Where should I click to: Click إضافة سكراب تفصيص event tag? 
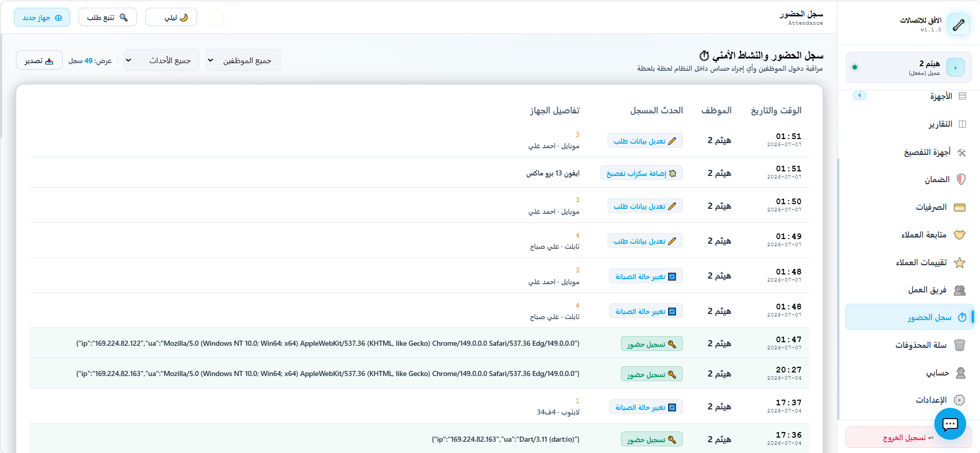[x=641, y=173]
